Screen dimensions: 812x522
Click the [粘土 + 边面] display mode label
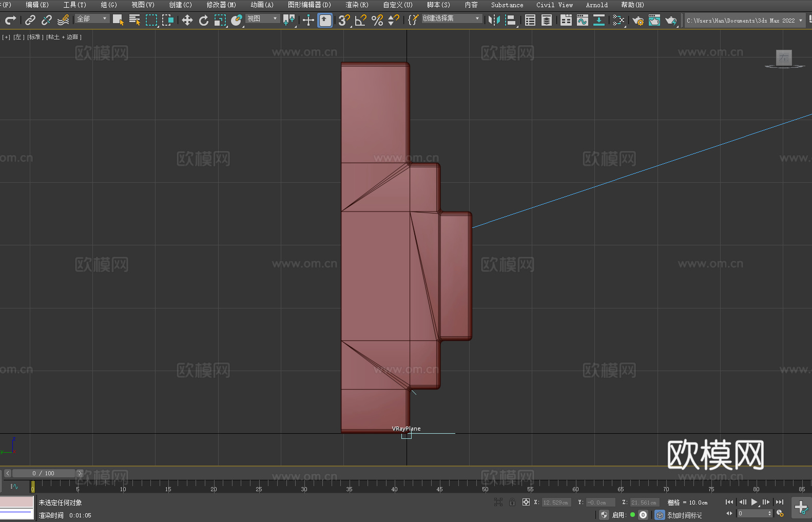(x=64, y=37)
